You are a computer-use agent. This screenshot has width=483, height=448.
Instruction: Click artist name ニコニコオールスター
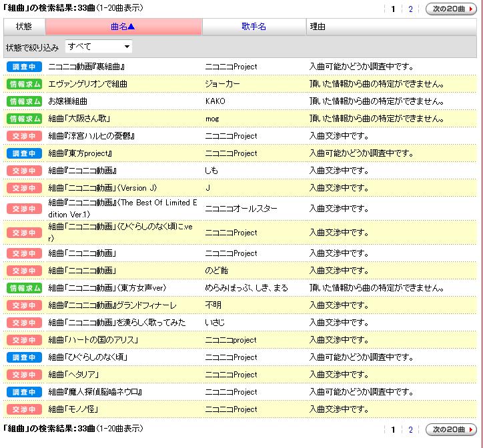241,209
